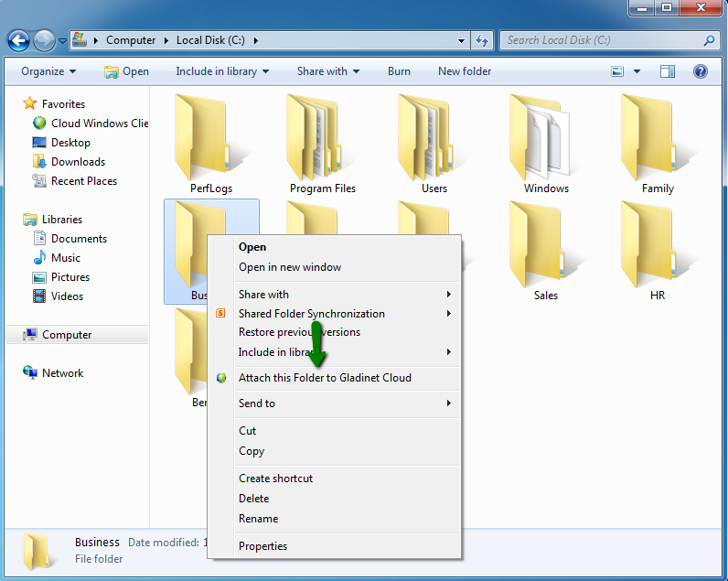Select Libraries in navigation pane
Image resolution: width=728 pixels, height=581 pixels.
[x=52, y=220]
